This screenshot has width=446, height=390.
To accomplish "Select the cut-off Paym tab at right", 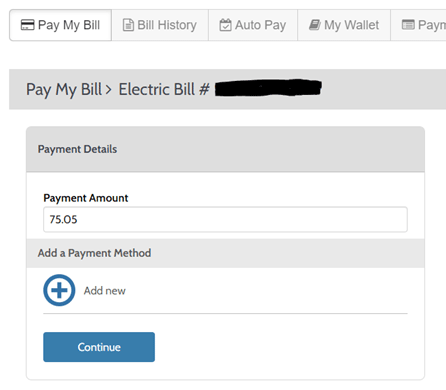I will 418,25.
